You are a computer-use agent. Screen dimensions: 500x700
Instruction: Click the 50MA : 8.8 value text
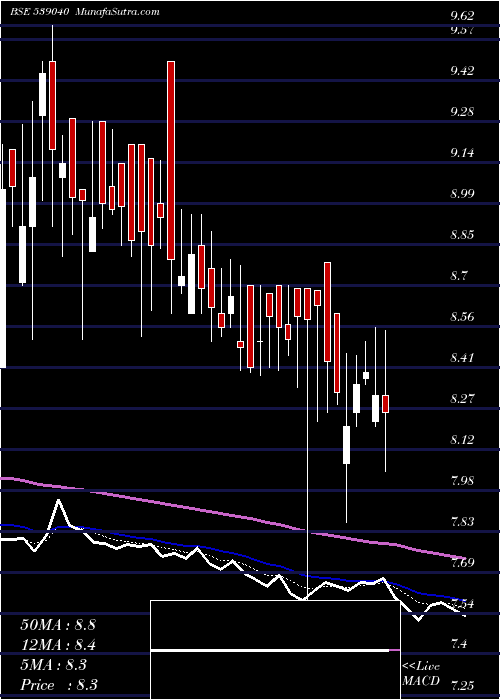coord(58,624)
